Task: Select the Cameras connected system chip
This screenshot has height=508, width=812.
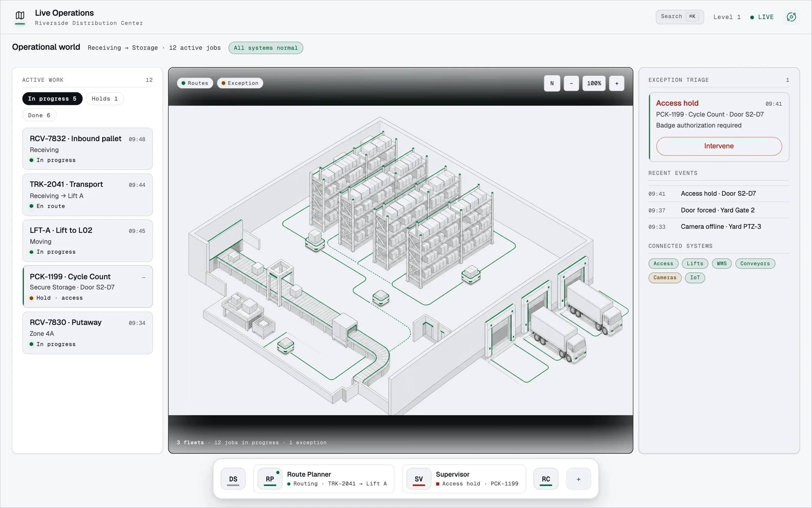Action: (x=665, y=278)
